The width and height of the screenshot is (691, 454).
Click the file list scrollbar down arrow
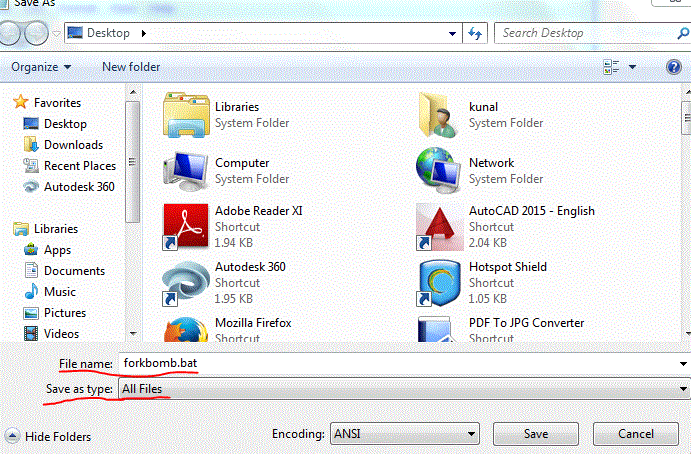[x=687, y=334]
